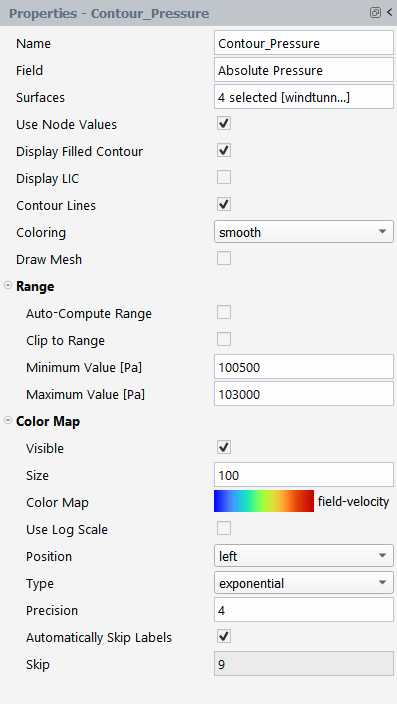This screenshot has width=397, height=704.
Task: Check the Clip to Range box
Action: [224, 339]
